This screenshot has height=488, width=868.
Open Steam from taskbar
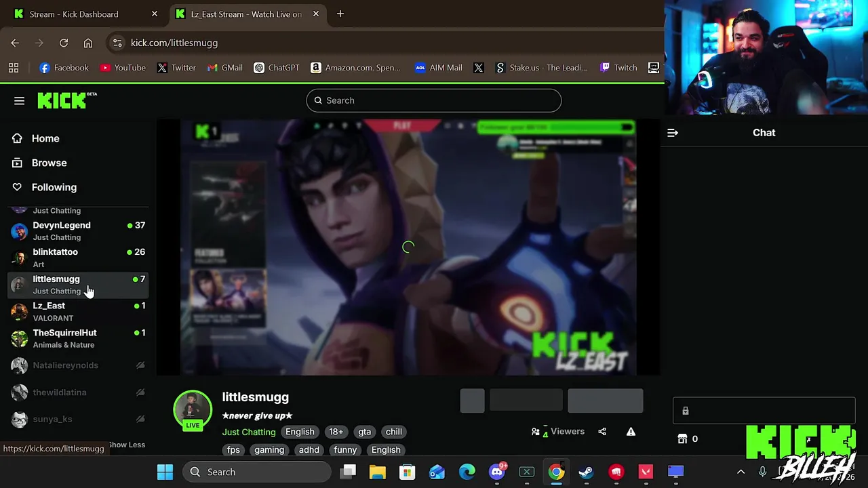586,472
